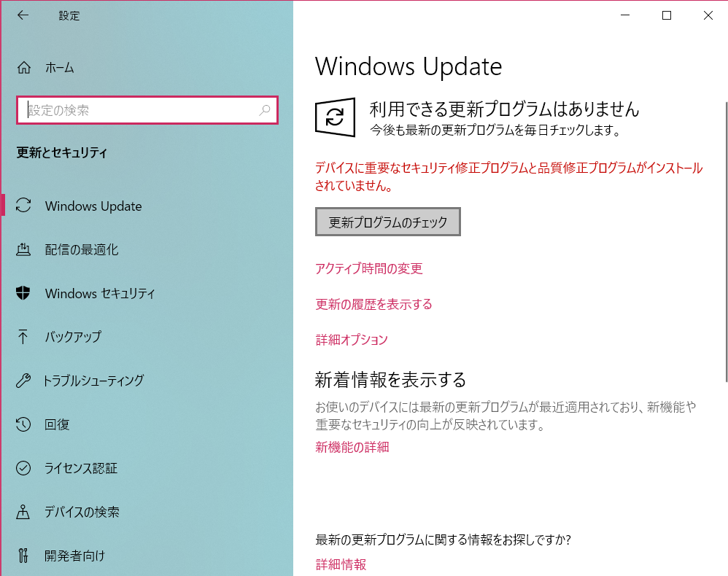
Task: Select トラブルシューティング label in the sidebar
Action: tap(94, 381)
